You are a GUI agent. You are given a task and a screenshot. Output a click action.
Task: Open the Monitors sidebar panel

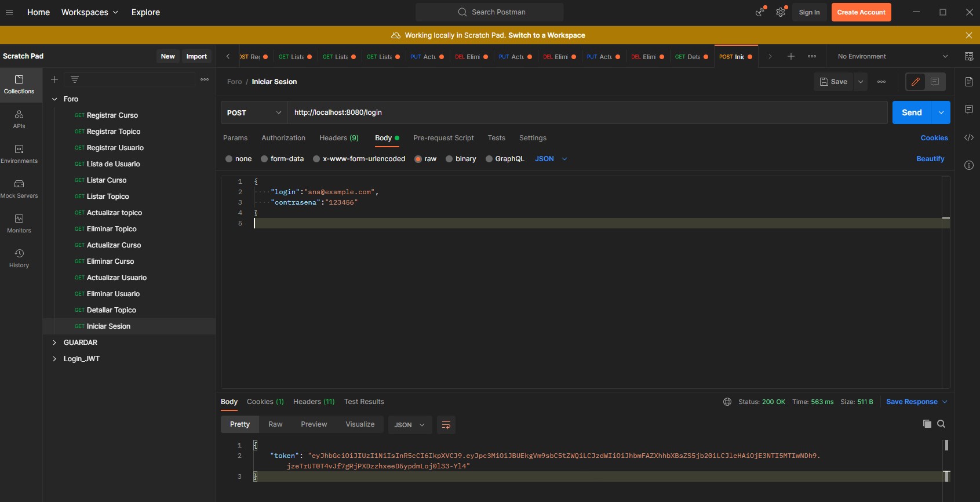(x=19, y=224)
